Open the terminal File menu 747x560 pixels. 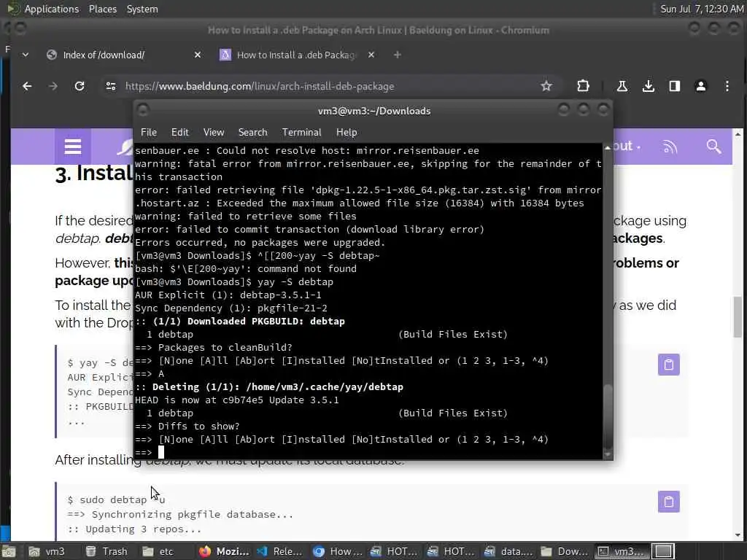click(x=149, y=133)
